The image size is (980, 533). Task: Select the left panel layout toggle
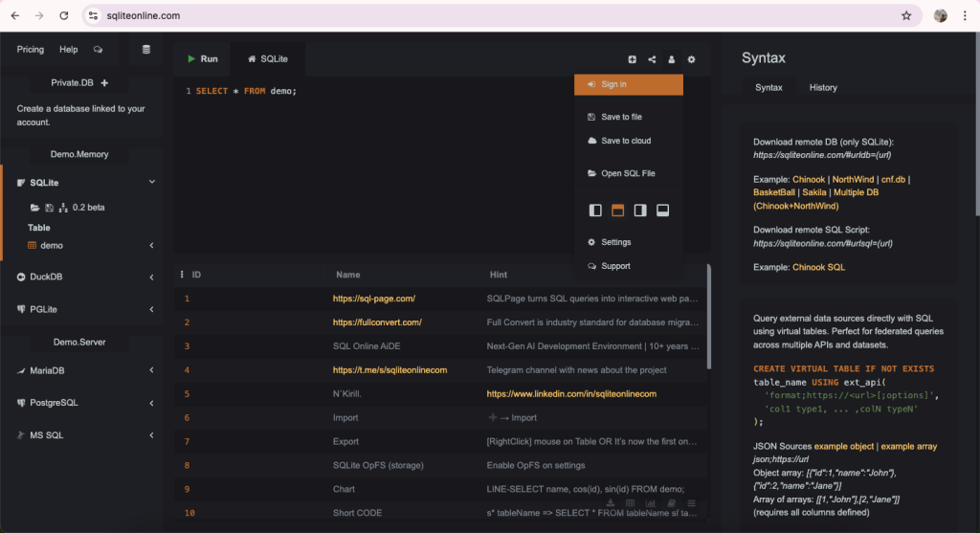(595, 211)
